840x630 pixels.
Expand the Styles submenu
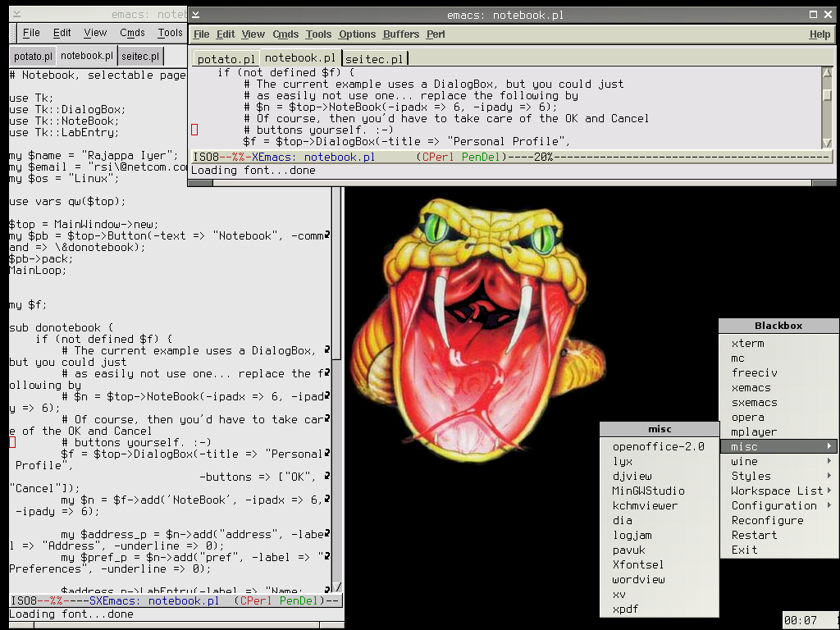point(779,477)
